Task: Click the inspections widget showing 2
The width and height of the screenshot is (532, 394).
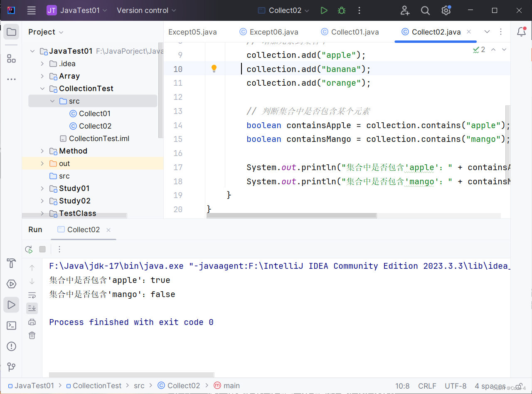Action: click(x=479, y=50)
